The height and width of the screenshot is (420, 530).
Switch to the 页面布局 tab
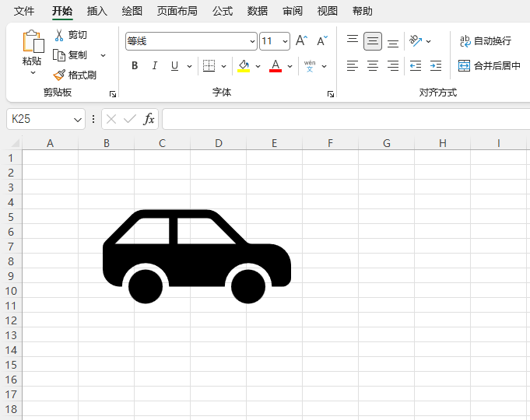177,11
